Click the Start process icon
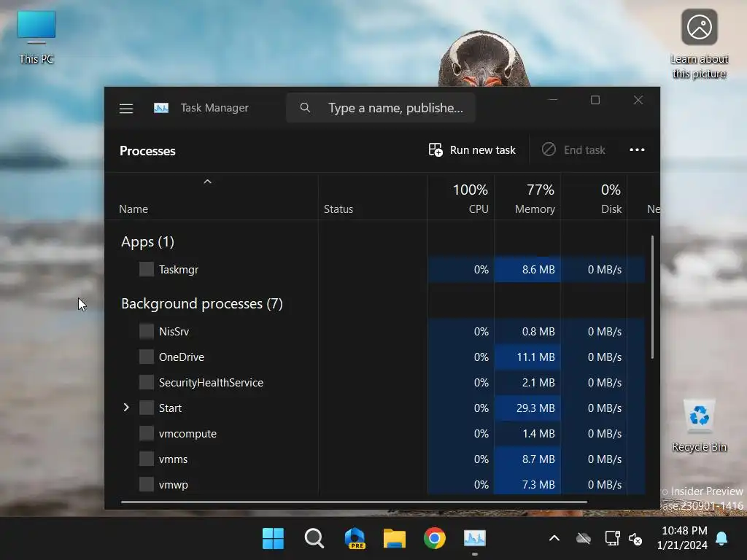This screenshot has height=560, width=747. tap(146, 408)
